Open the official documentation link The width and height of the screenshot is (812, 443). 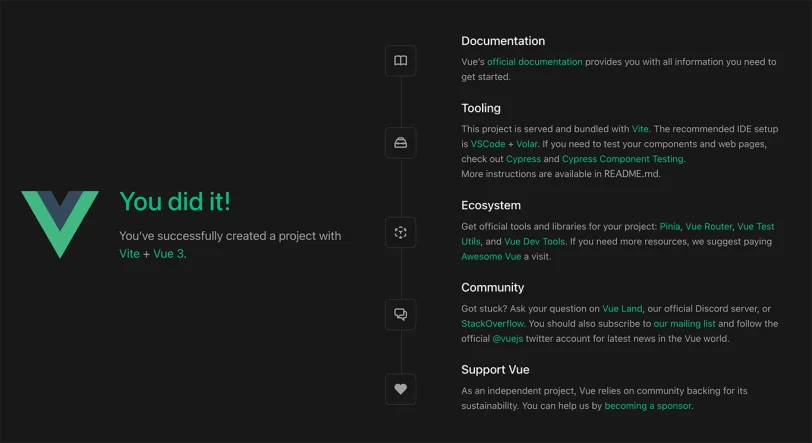click(x=534, y=62)
